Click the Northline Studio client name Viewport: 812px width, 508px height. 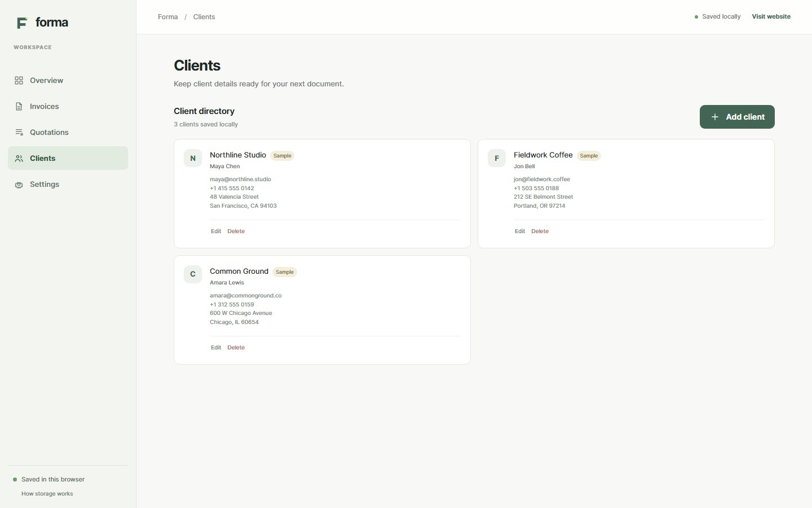click(x=238, y=155)
